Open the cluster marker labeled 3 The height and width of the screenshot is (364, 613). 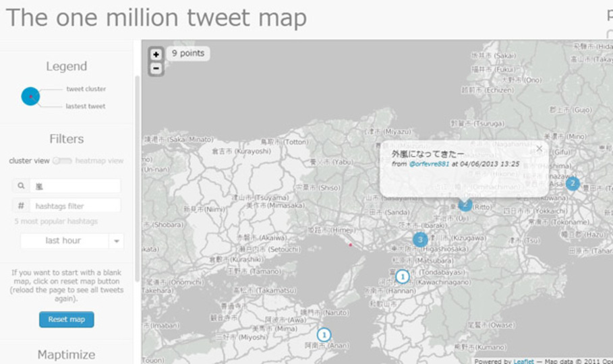click(420, 239)
